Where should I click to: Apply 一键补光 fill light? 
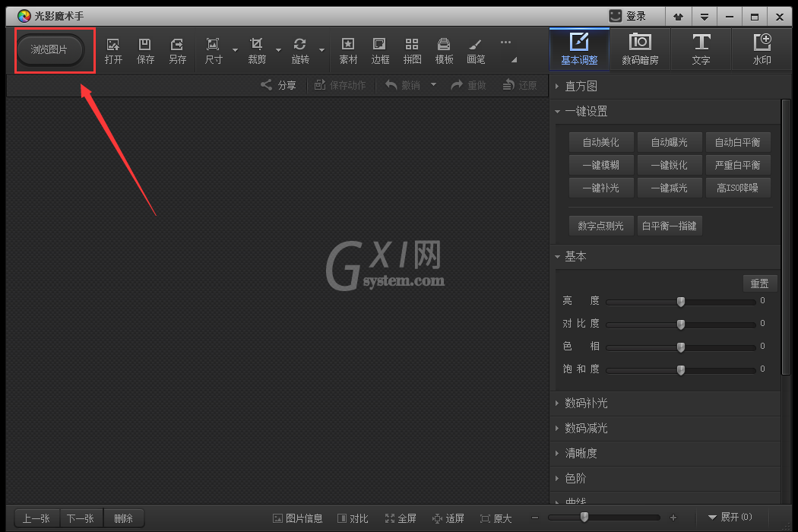(601, 188)
